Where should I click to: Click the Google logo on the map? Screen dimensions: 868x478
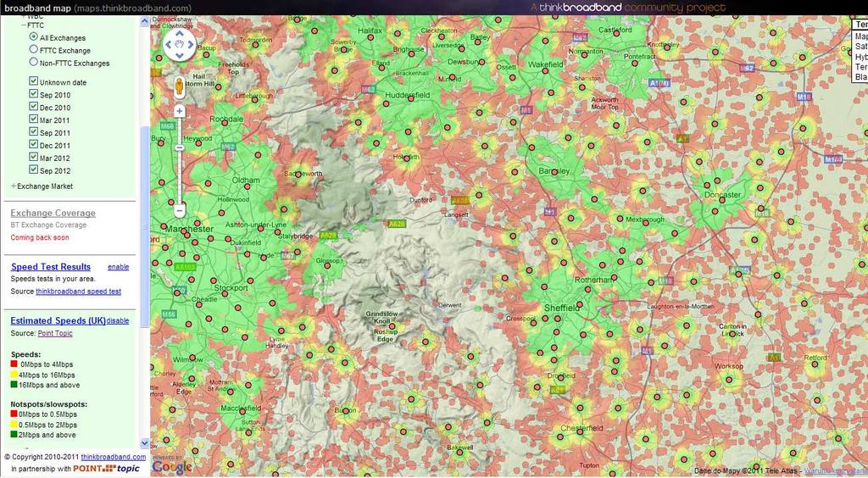tap(171, 466)
